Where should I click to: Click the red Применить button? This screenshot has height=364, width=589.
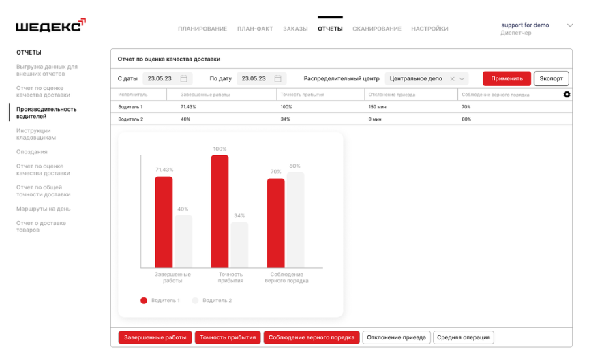pos(507,78)
